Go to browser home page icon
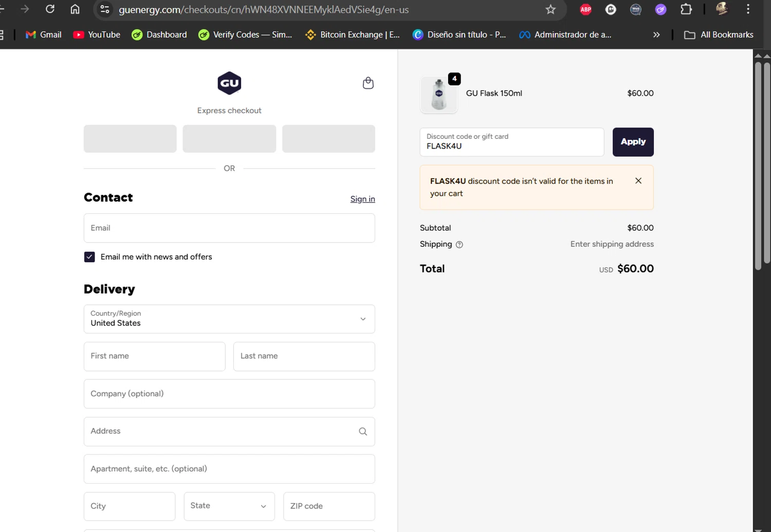This screenshot has width=771, height=532. click(75, 9)
